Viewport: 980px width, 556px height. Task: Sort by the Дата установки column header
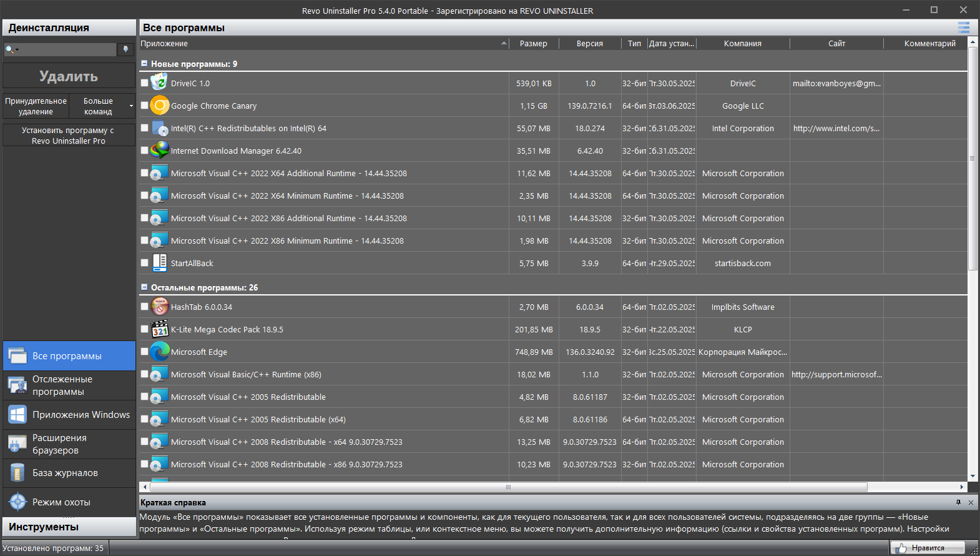[x=672, y=43]
